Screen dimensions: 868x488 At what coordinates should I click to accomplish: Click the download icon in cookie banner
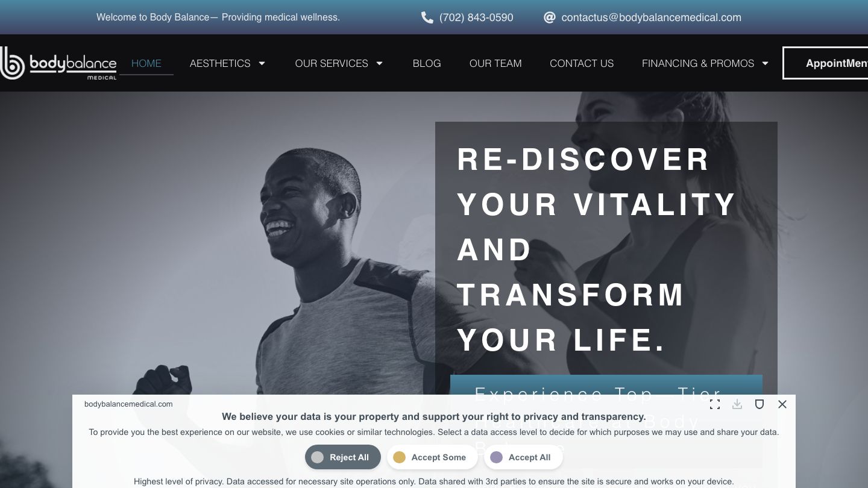point(737,404)
